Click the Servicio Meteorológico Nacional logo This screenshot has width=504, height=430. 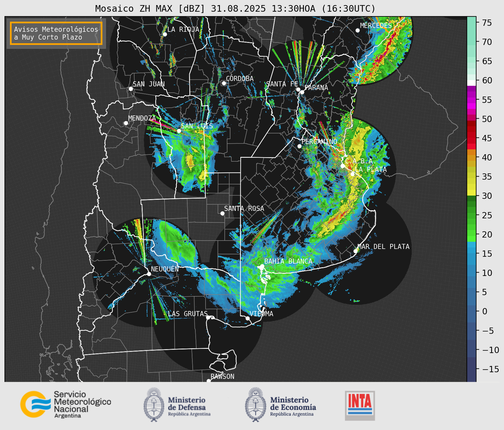(66, 404)
